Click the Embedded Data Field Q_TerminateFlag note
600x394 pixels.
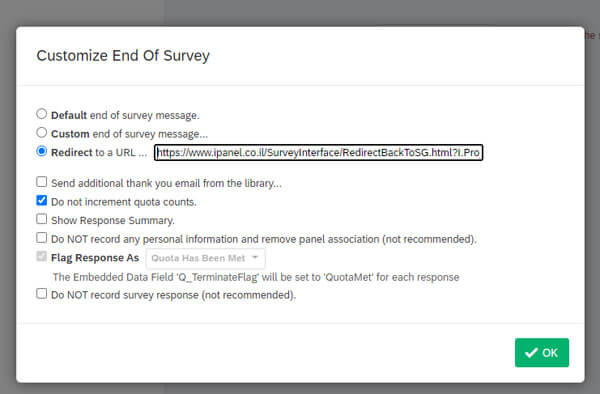pos(256,277)
